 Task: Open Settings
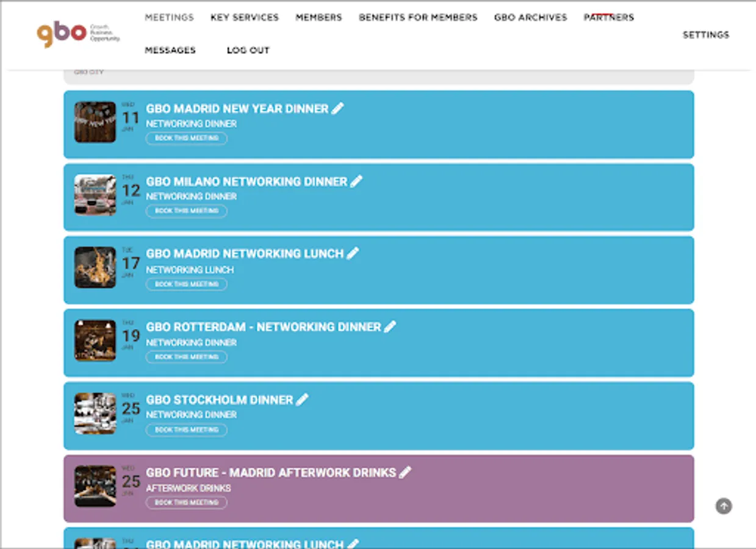click(705, 35)
